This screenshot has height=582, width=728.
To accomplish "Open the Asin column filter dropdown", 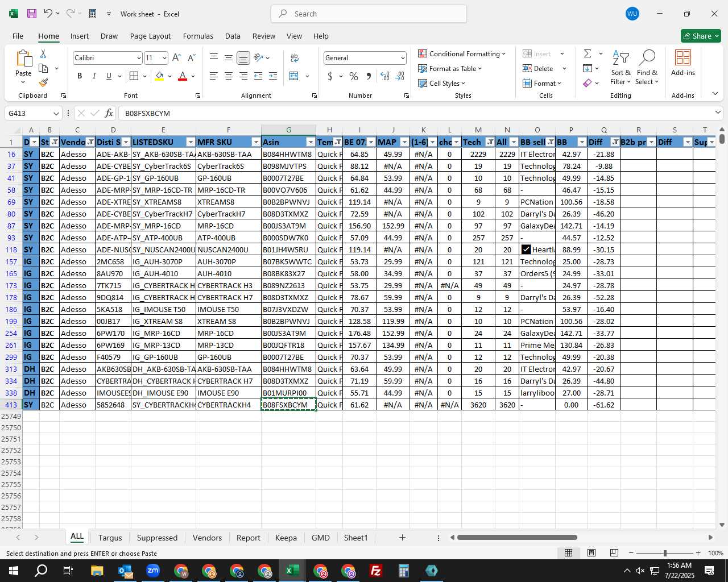I will [x=311, y=142].
